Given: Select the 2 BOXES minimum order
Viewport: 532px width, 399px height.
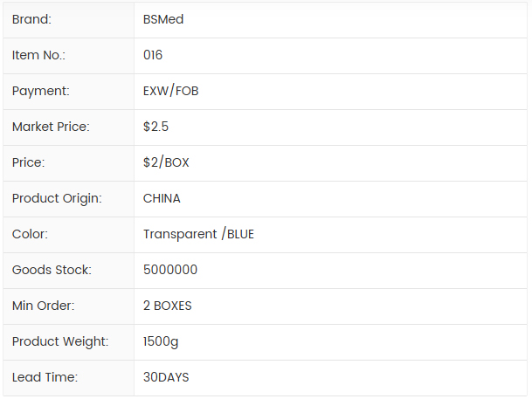Looking at the screenshot, I should (x=168, y=306).
